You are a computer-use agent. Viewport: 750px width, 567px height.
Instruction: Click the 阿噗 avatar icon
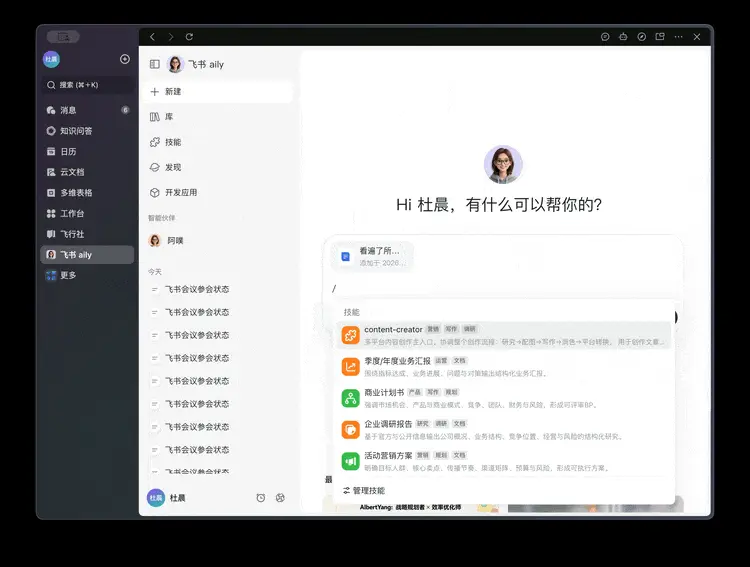(155, 240)
